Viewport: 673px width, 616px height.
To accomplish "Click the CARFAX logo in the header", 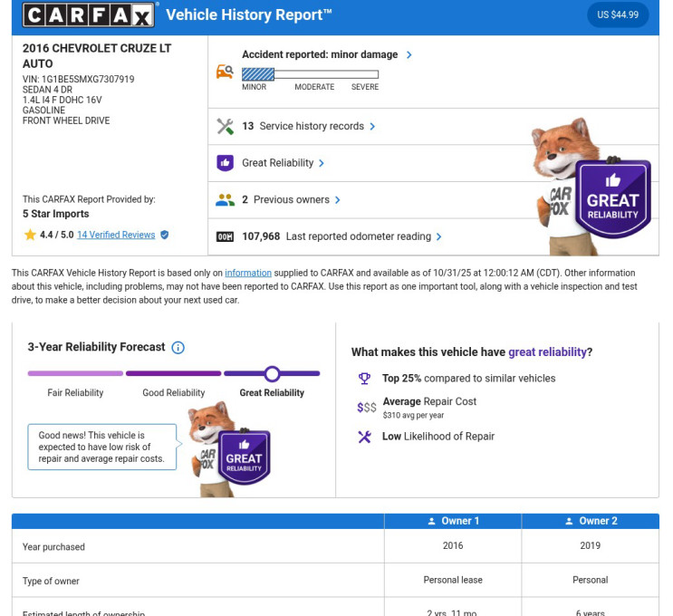I will click(x=90, y=14).
